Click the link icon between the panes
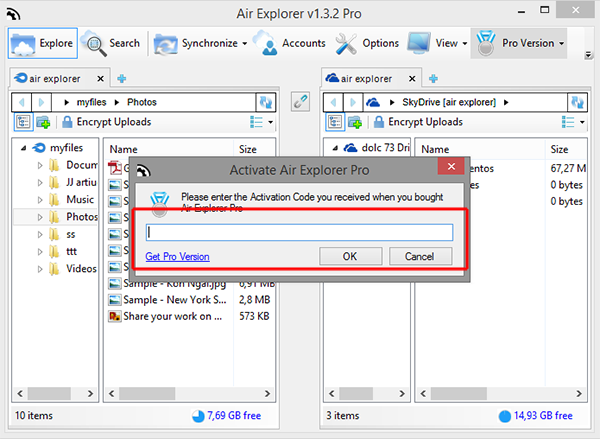This screenshot has width=600, height=439. pos(298,102)
